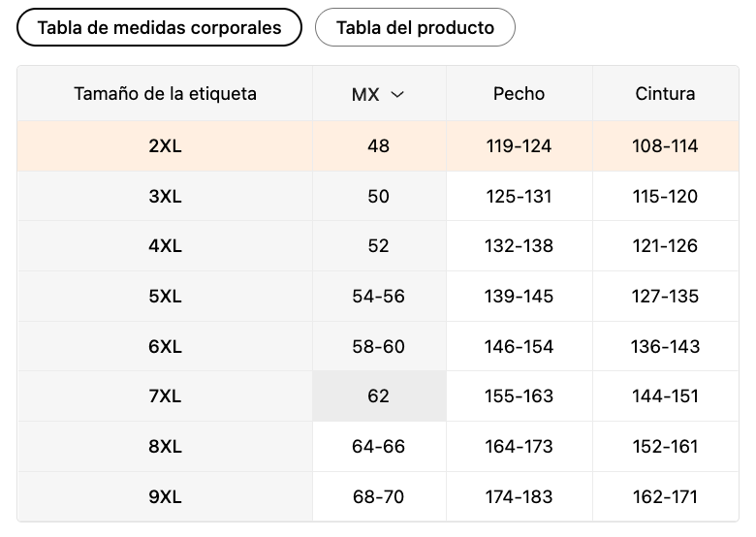Select the 9XL size label
This screenshot has width=756, height=537.
tap(165, 497)
